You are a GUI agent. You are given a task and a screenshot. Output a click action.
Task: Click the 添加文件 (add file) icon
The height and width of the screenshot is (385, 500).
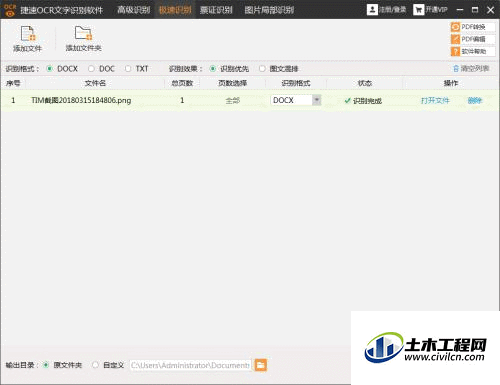[28, 34]
